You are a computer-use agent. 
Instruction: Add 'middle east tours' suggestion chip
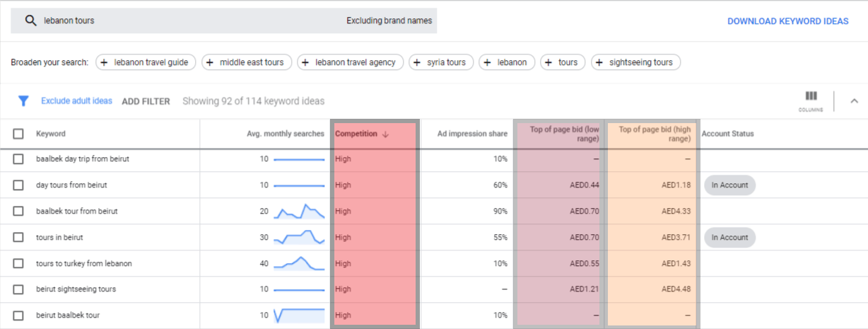pos(246,62)
